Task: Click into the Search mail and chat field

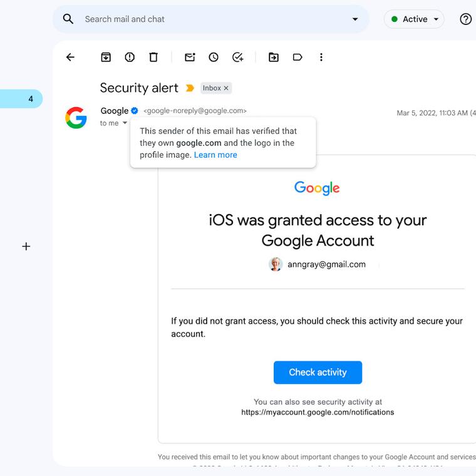Action: pos(213,19)
